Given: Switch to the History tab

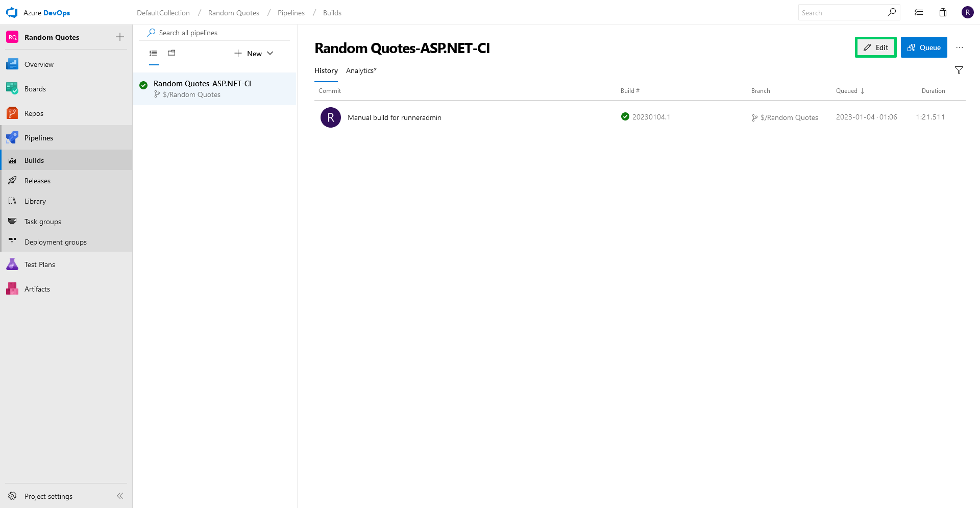Looking at the screenshot, I should click(x=326, y=71).
